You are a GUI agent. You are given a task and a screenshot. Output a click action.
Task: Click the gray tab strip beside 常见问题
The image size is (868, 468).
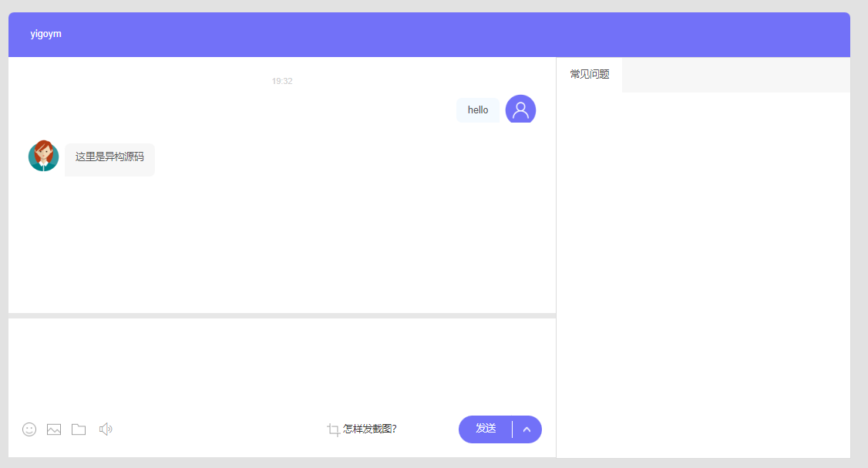(735, 75)
